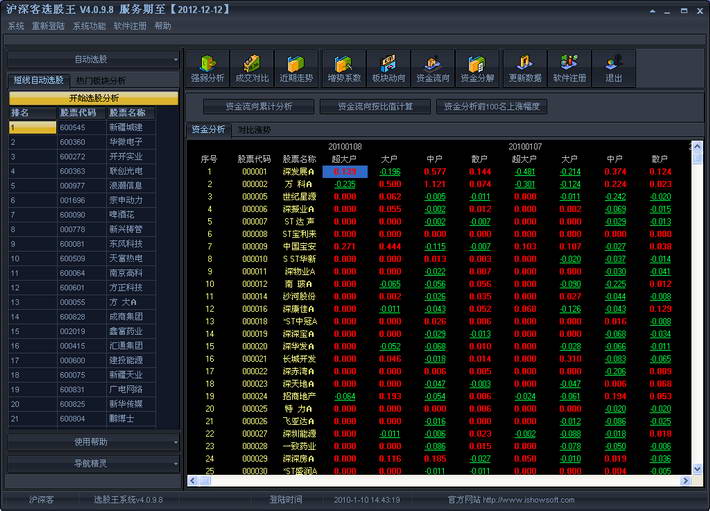Viewport: 710px width, 511px height.
Task: Open the 板块动向 toolbar icon
Action: (389, 68)
